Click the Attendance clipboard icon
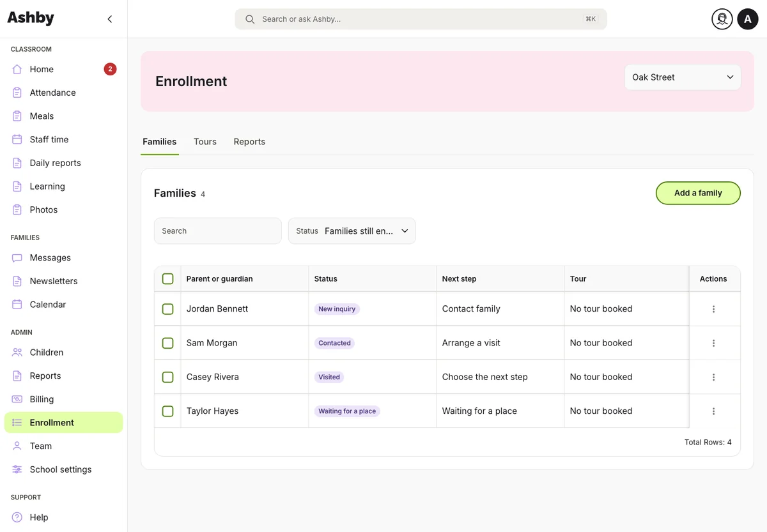This screenshot has width=767, height=532. 17,93
